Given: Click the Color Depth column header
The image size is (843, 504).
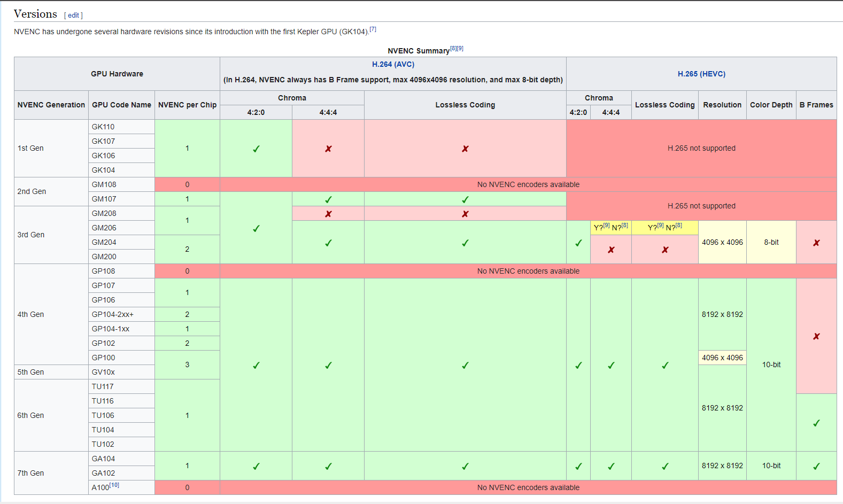Looking at the screenshot, I should [771, 105].
